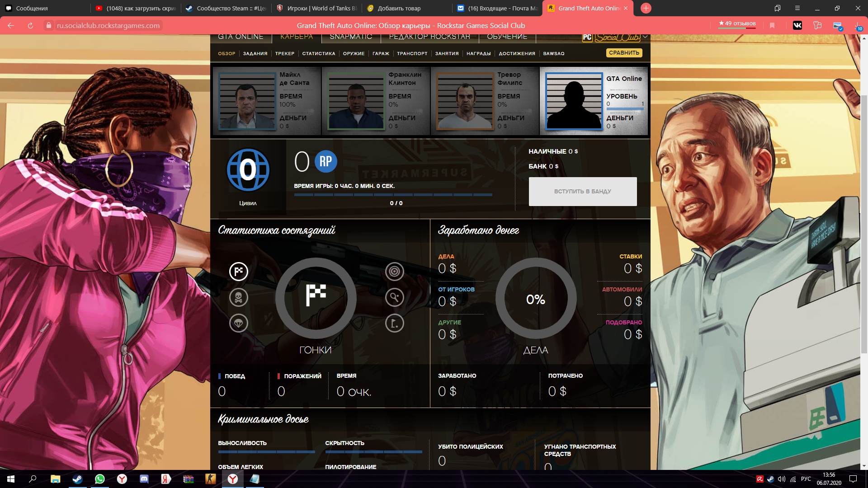Click the ВСТУПИТЬ В БАНДУ button

(583, 192)
